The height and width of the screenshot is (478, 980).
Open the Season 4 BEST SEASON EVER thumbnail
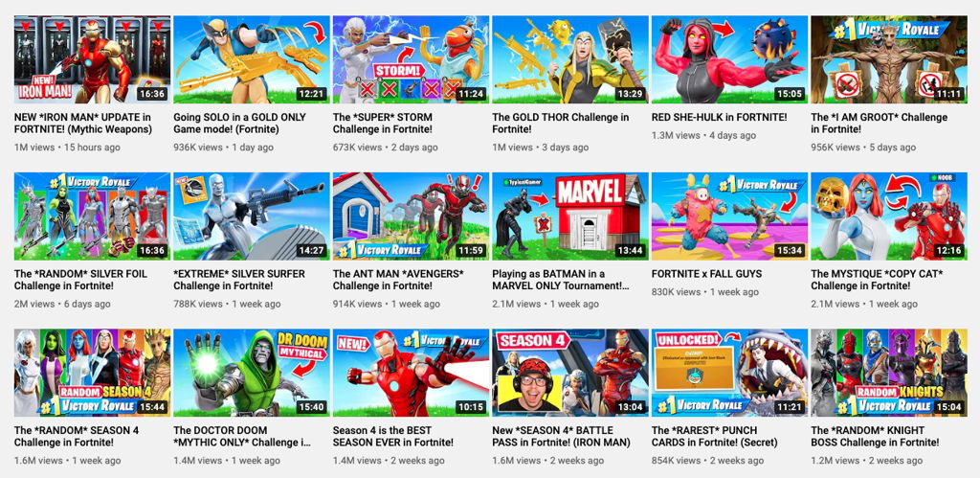point(411,373)
